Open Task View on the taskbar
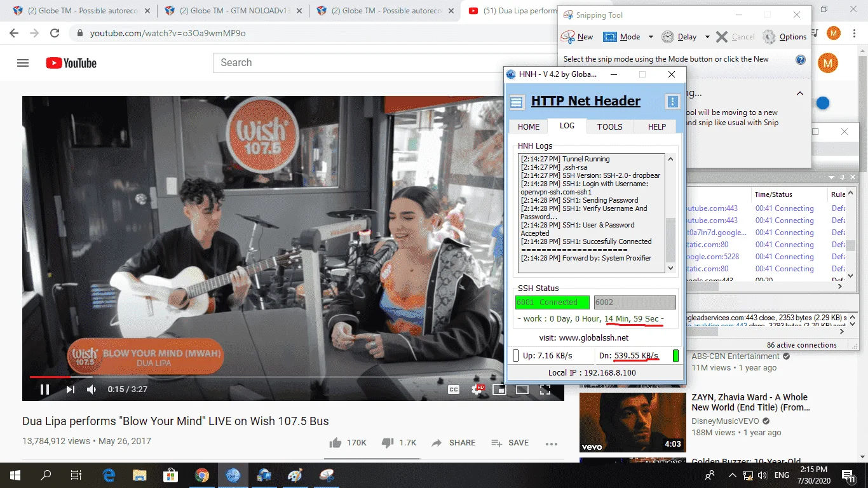The image size is (868, 488). (x=76, y=475)
